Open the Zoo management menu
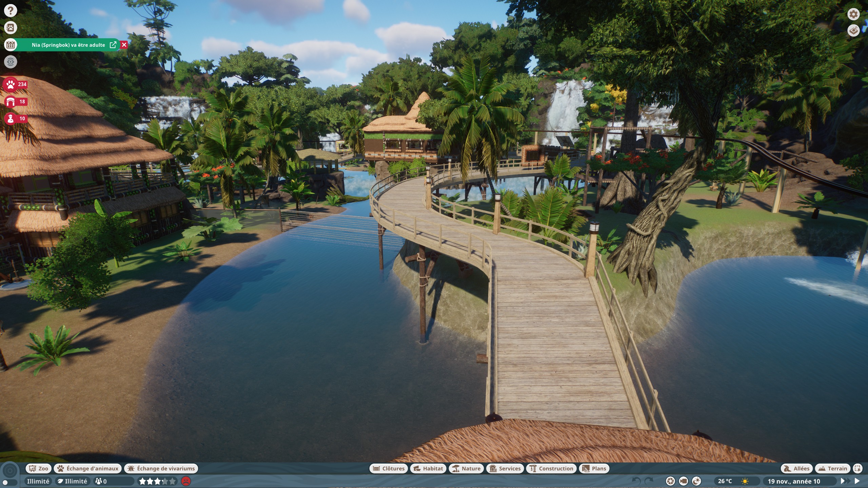868x488 pixels. tap(39, 468)
